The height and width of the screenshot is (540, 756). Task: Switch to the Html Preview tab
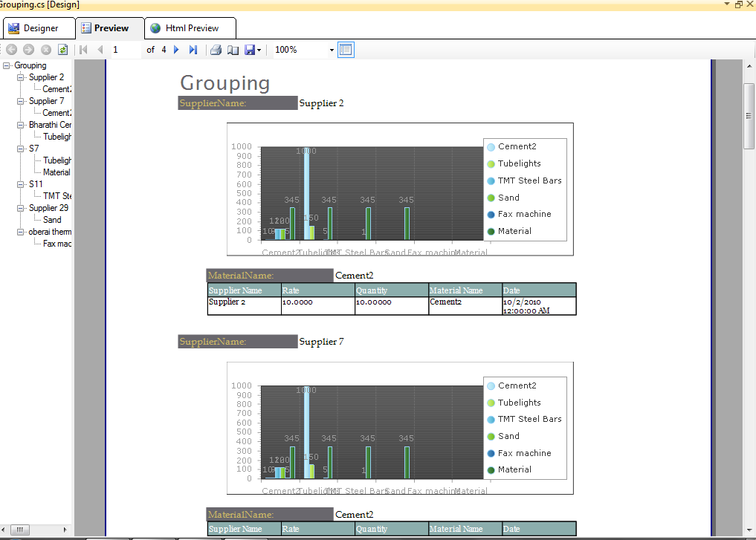[x=190, y=28]
